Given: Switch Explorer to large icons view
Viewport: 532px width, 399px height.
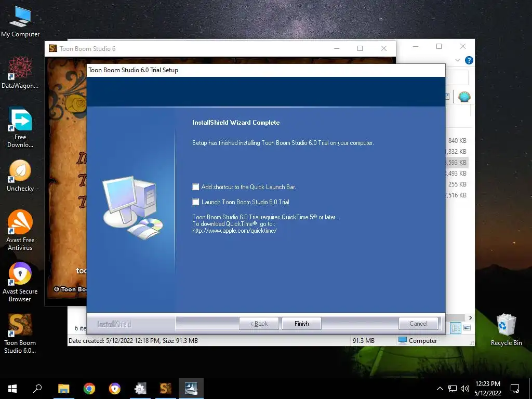Looking at the screenshot, I should [467, 328].
